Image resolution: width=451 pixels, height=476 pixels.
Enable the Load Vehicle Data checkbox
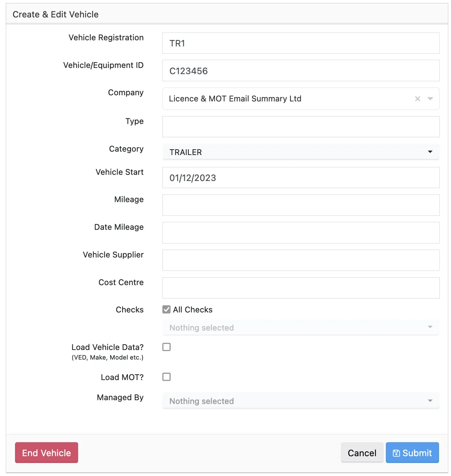(x=166, y=347)
